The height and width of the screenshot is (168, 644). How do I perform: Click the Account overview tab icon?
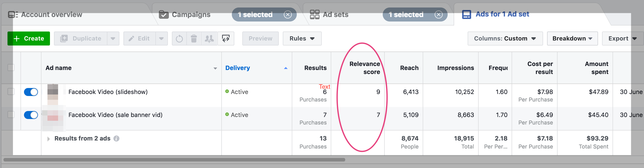(x=13, y=14)
